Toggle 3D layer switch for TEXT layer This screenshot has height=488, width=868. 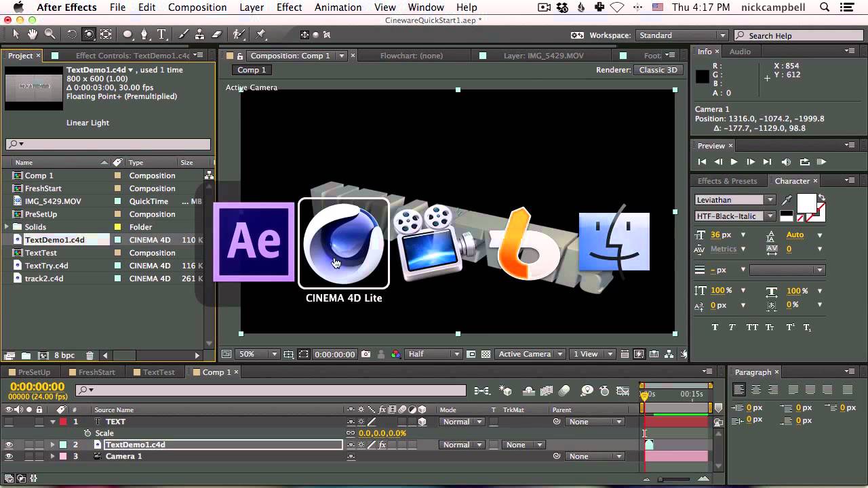pos(422,422)
